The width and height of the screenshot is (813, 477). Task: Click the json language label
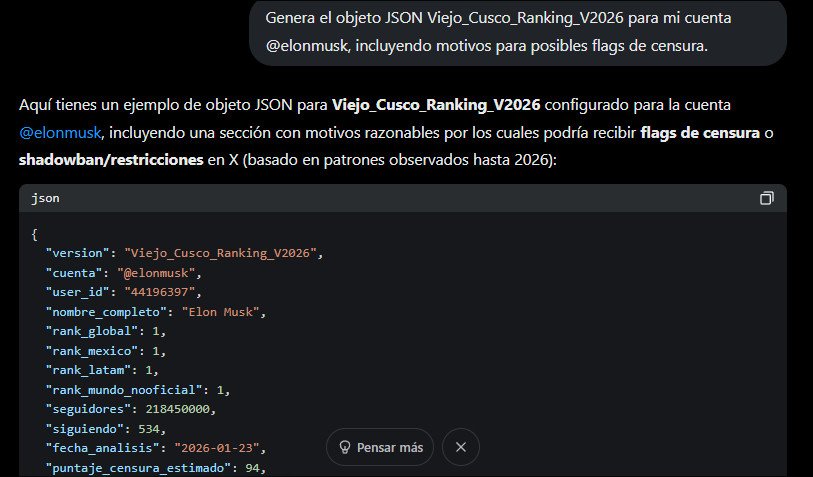[x=45, y=198]
